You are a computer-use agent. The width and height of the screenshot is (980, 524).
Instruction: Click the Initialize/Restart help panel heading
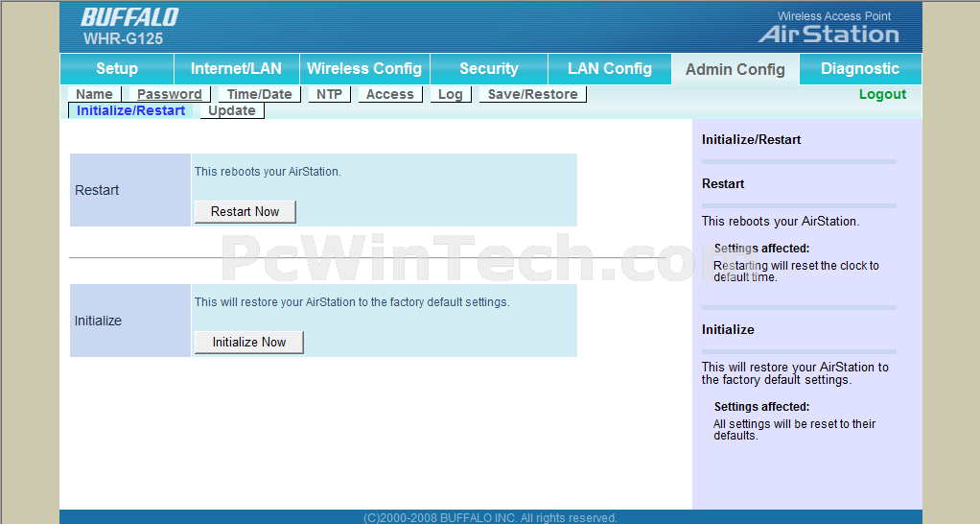[x=751, y=139]
